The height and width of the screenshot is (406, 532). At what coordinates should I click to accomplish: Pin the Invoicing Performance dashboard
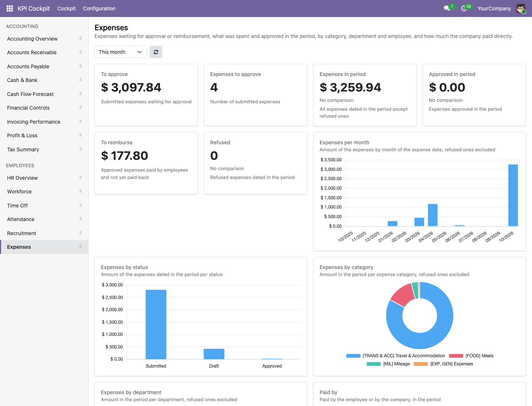pyautogui.click(x=80, y=121)
